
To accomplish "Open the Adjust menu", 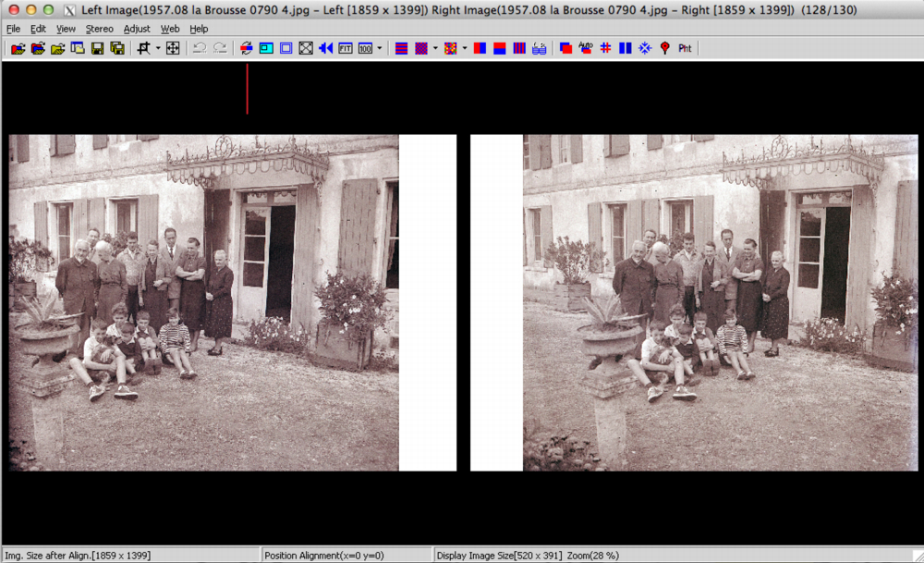I will [137, 29].
